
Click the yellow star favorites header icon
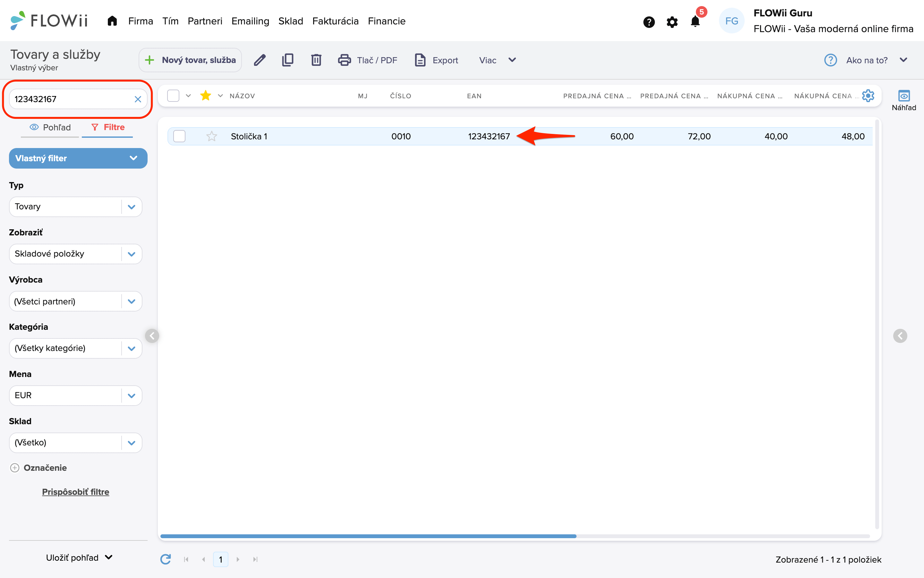(x=205, y=95)
